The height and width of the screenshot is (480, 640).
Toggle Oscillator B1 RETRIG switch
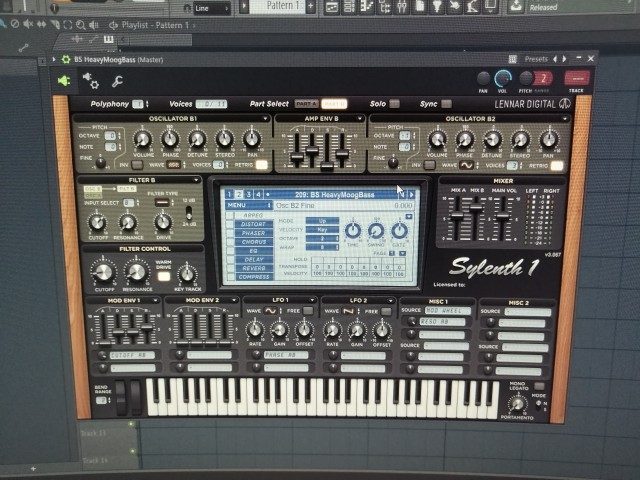click(x=262, y=165)
